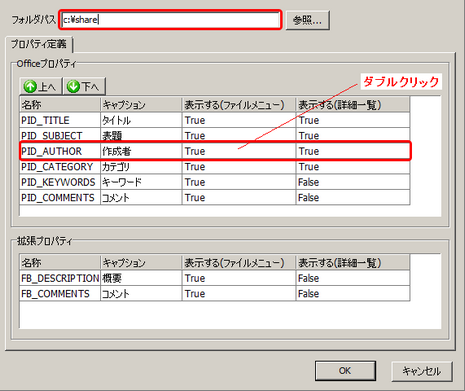
Task: Click キャプション header in 拡張プロパティ table
Action: pos(141,263)
